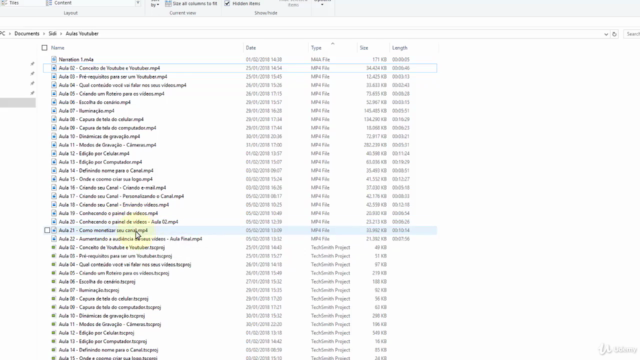Sort files by the Length column header
The image size is (640, 360).
pyautogui.click(x=400, y=48)
